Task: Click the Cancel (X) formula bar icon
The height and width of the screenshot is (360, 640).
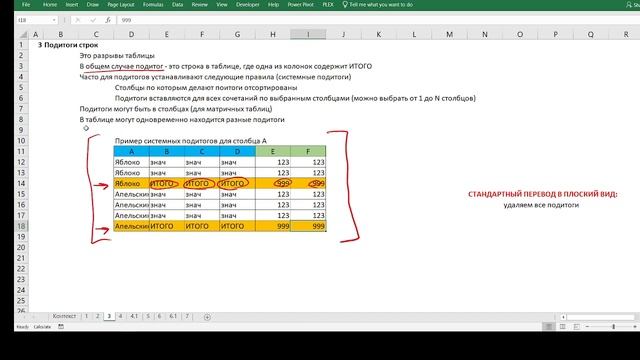Action: pyautogui.click(x=78, y=20)
